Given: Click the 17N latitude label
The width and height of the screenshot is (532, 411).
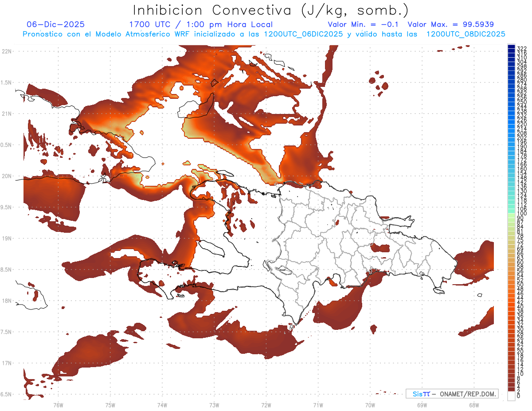Looking at the screenshot, I should 6,363.
